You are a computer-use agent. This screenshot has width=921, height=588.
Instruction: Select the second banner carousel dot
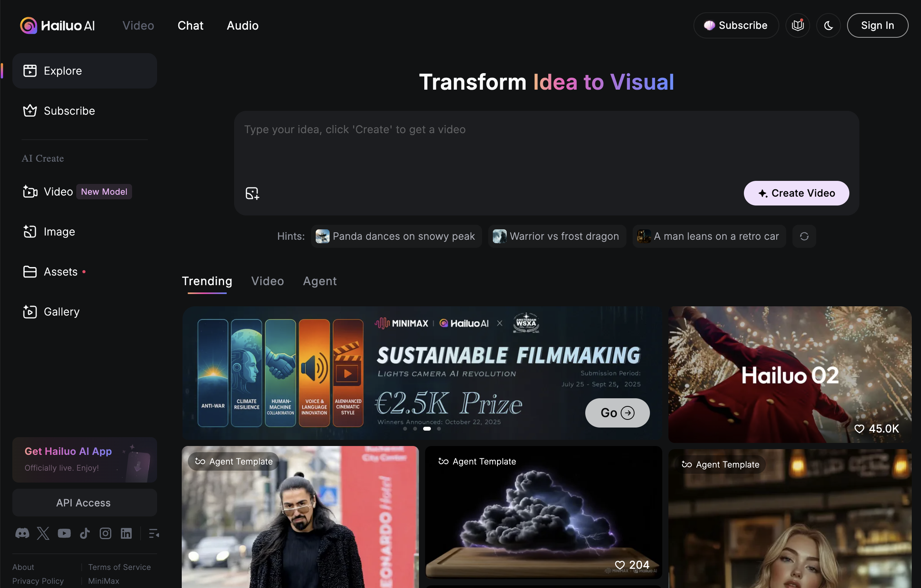tap(415, 429)
